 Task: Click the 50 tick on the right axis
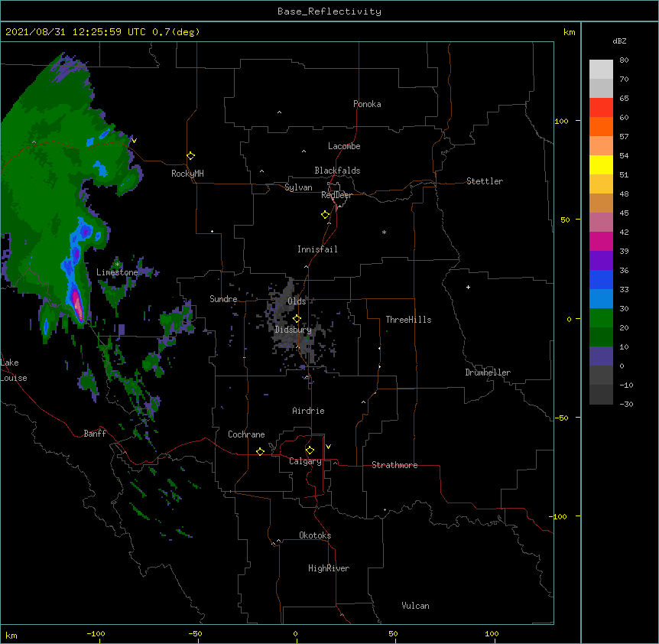click(x=565, y=220)
